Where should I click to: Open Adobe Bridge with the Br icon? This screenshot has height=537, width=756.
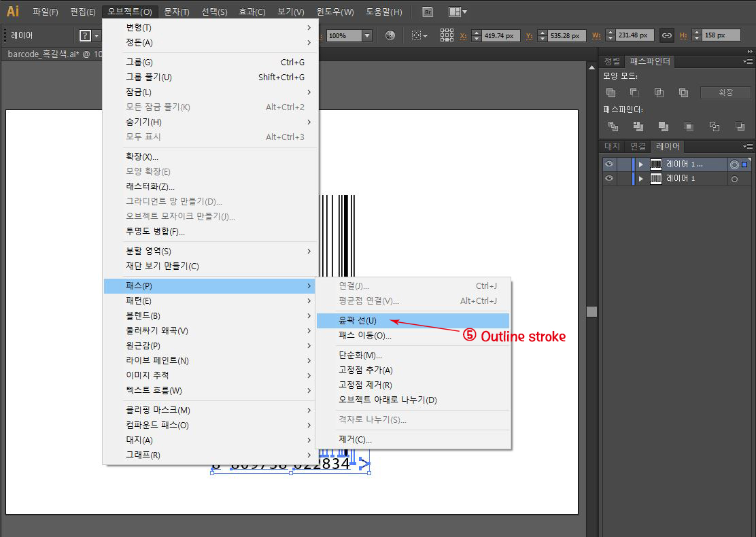[x=428, y=12]
